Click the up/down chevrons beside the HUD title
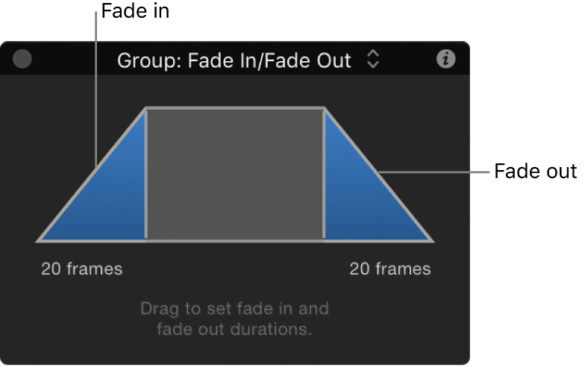This screenshot has height=367, width=588. [373, 60]
